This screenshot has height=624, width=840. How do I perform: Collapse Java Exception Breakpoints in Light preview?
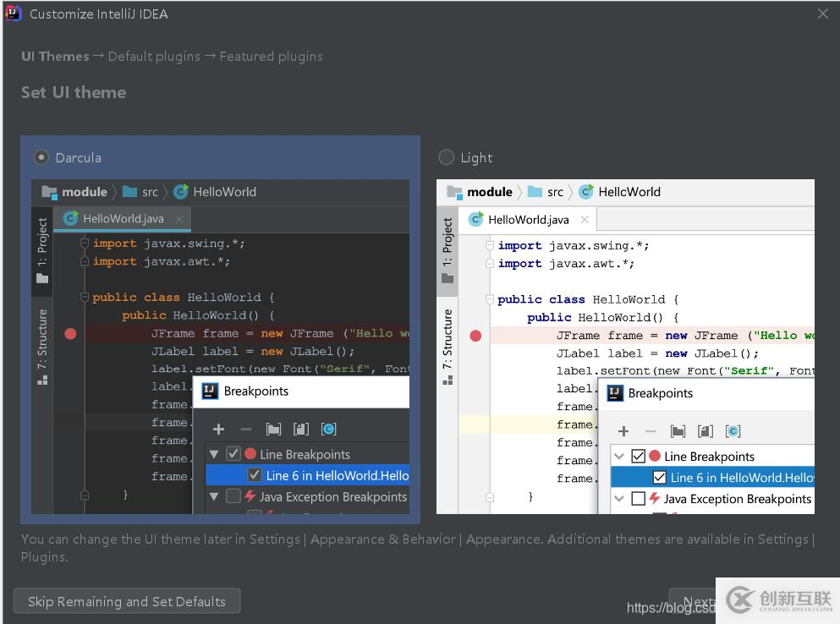[619, 499]
